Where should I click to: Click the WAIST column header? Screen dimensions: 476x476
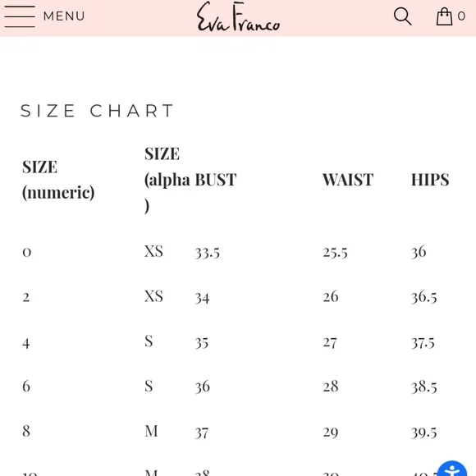click(x=348, y=180)
